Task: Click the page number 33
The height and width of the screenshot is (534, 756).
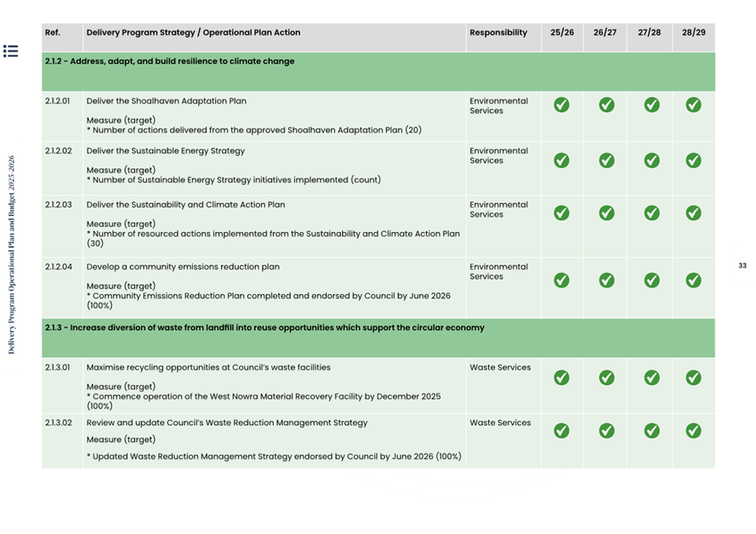Action: point(742,266)
